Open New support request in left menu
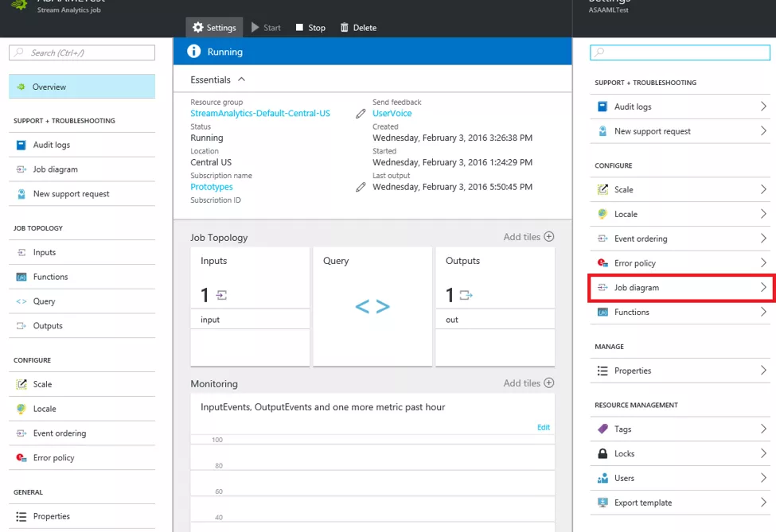The height and width of the screenshot is (532, 776). 82,194
